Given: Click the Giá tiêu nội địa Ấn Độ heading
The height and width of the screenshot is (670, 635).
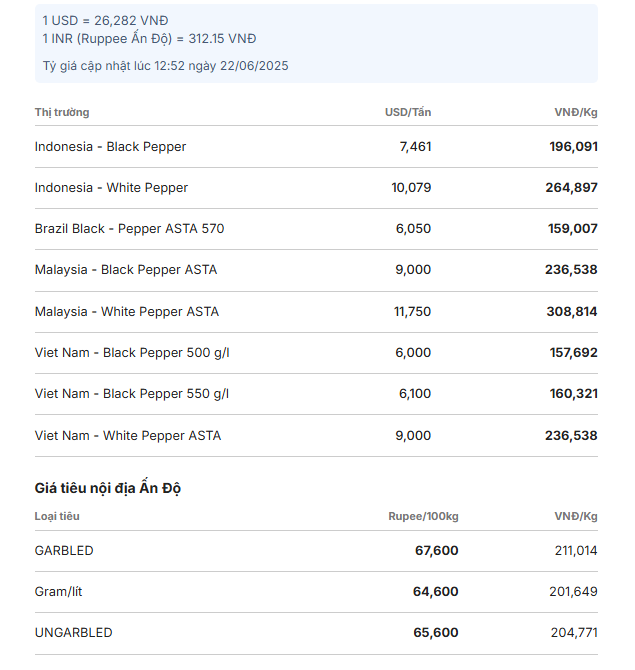Looking at the screenshot, I should coord(108,488).
